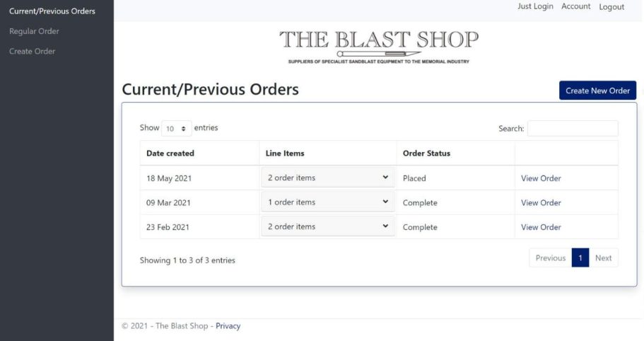This screenshot has width=644, height=341.
Task: Open Create Order from sidebar
Action: tap(32, 51)
